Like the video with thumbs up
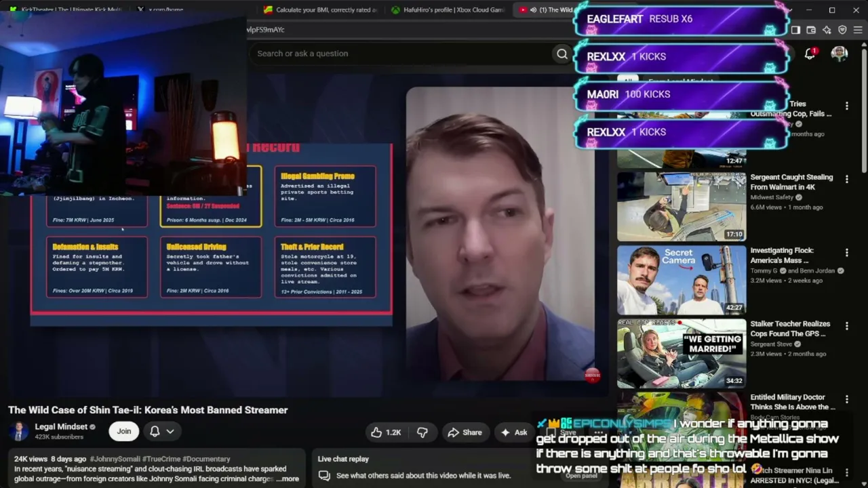This screenshot has height=488, width=868. pyautogui.click(x=385, y=432)
